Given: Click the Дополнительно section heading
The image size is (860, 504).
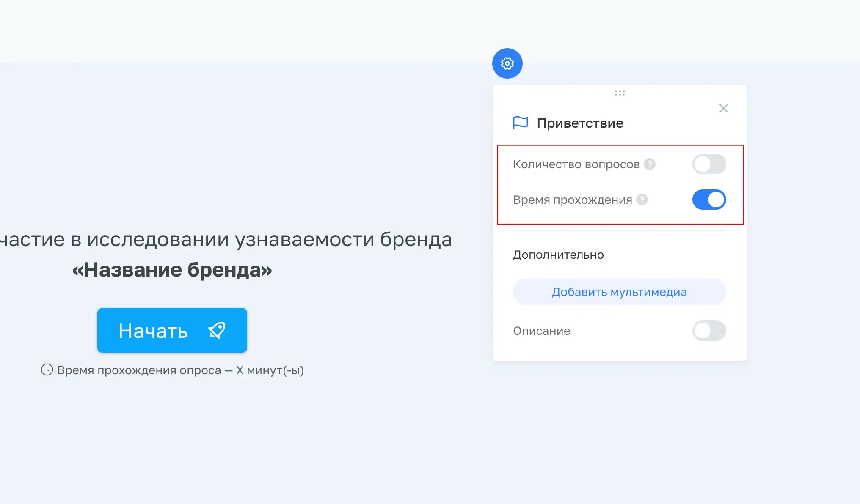Looking at the screenshot, I should pyautogui.click(x=558, y=255).
